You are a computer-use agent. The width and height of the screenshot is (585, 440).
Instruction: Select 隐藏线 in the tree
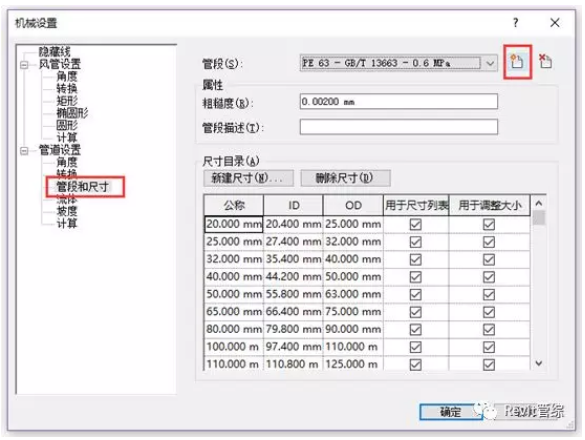click(54, 52)
